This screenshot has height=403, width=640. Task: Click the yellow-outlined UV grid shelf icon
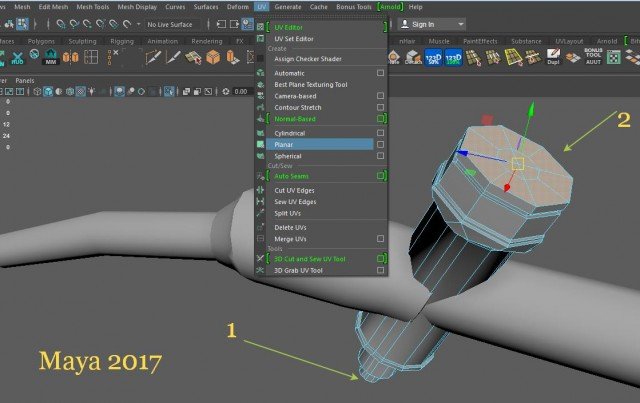tap(513, 57)
